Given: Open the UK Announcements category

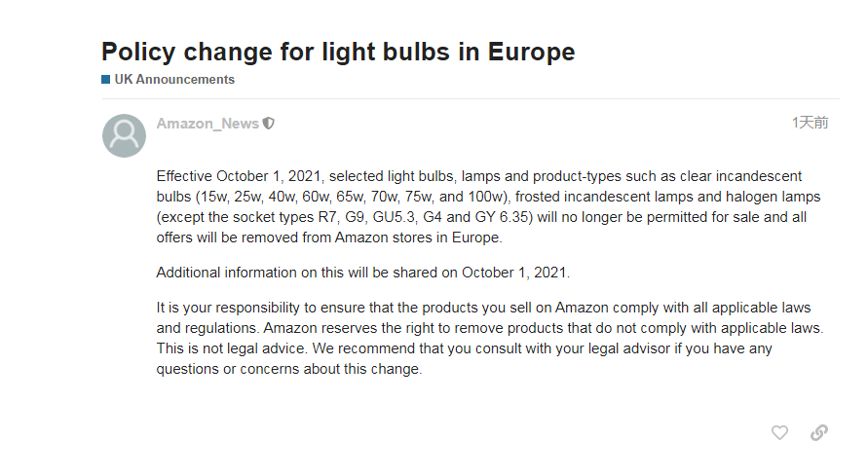Looking at the screenshot, I should point(173,79).
